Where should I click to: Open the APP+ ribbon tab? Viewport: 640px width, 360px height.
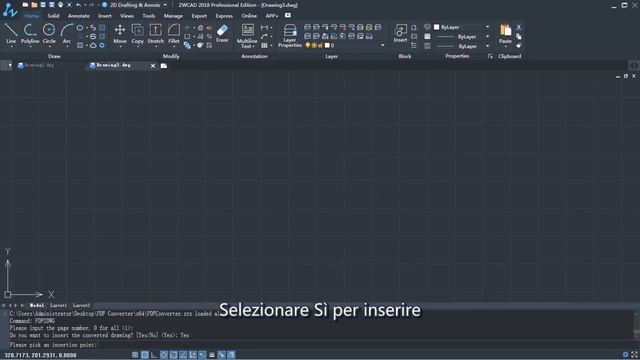(x=272, y=16)
